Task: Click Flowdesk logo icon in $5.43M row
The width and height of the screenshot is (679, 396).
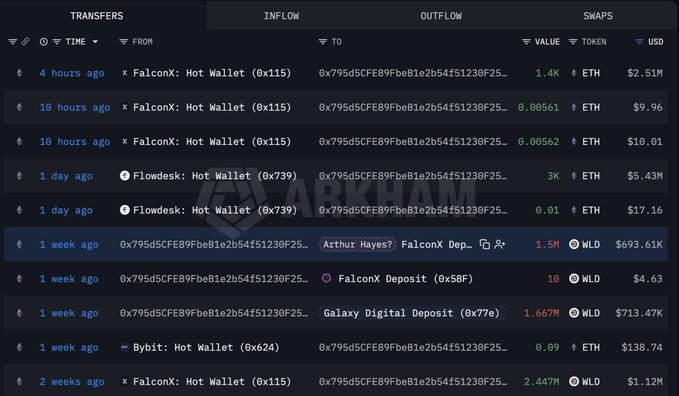Action: coord(125,176)
